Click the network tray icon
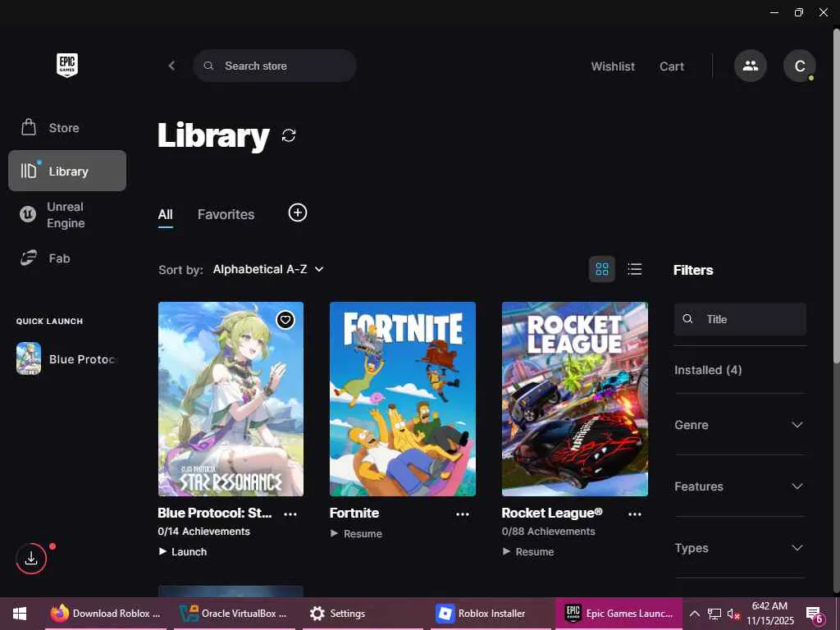The width and height of the screenshot is (840, 630). 714,614
